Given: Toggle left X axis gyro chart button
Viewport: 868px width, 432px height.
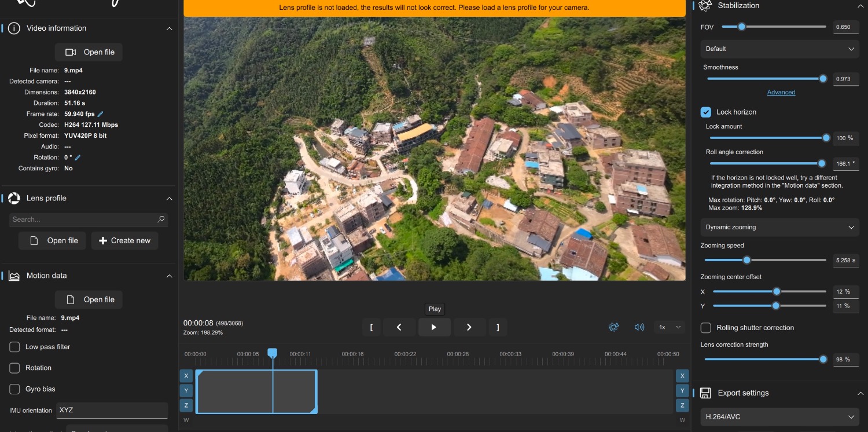Looking at the screenshot, I should pyautogui.click(x=186, y=376).
